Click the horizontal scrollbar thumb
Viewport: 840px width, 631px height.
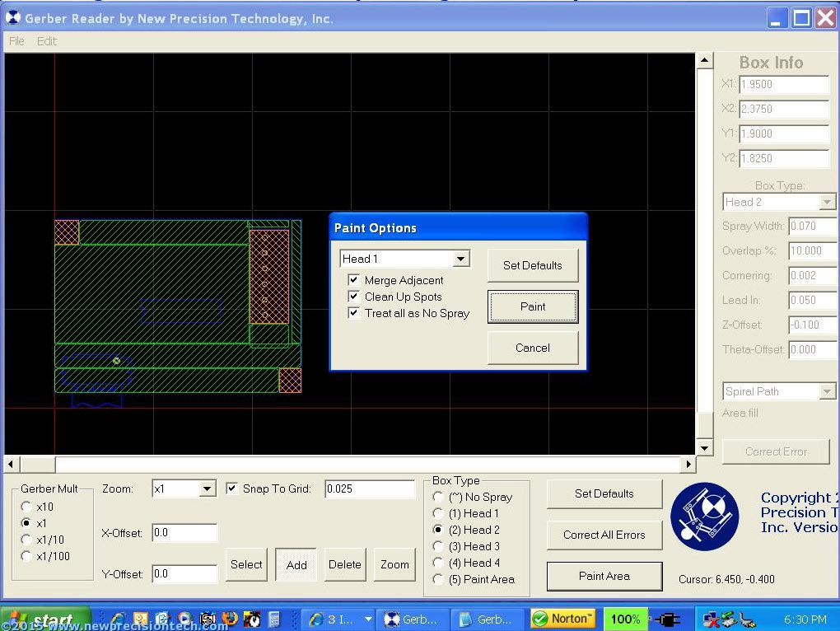point(38,464)
